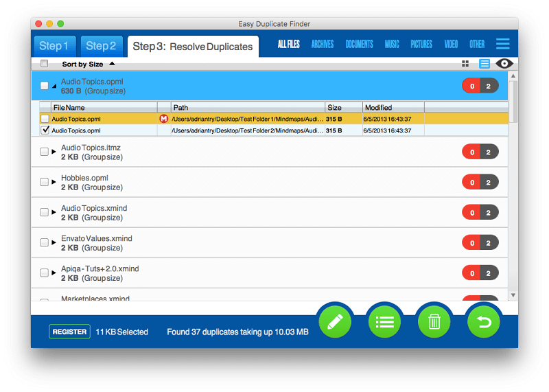Click the Sort by Size label
Screen dimensions: 549x392
(x=82, y=64)
